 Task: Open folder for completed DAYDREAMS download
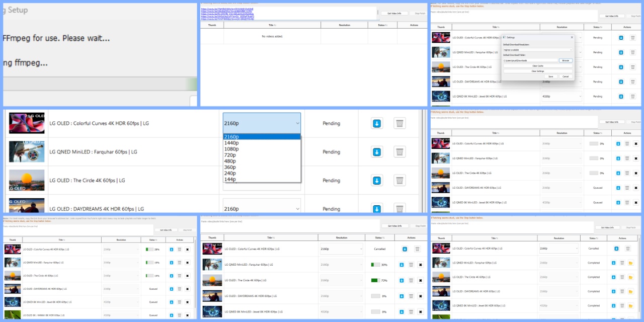click(x=630, y=291)
